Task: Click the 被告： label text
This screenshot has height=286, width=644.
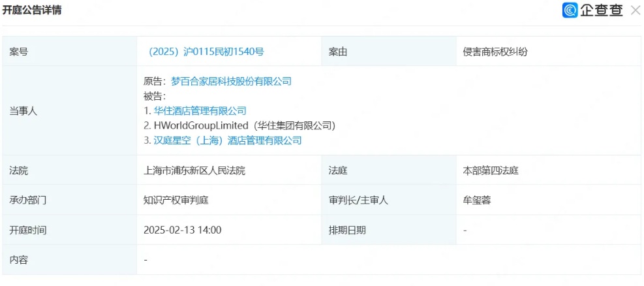Action: (155, 96)
